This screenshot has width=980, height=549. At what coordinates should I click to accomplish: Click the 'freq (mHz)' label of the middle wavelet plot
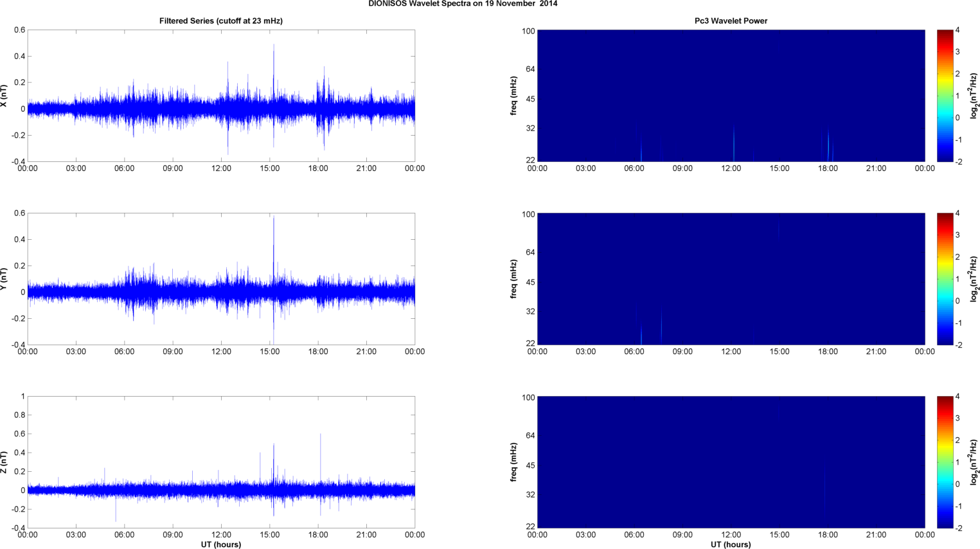[x=513, y=279]
